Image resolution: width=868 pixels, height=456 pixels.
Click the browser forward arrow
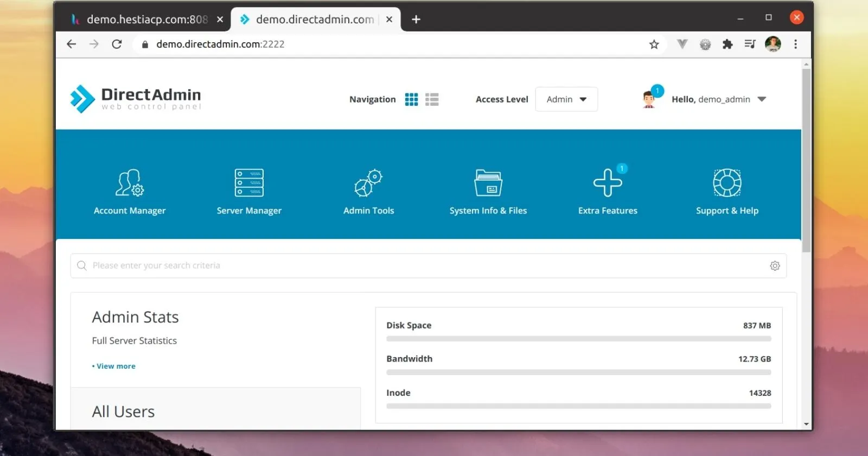pos(94,44)
